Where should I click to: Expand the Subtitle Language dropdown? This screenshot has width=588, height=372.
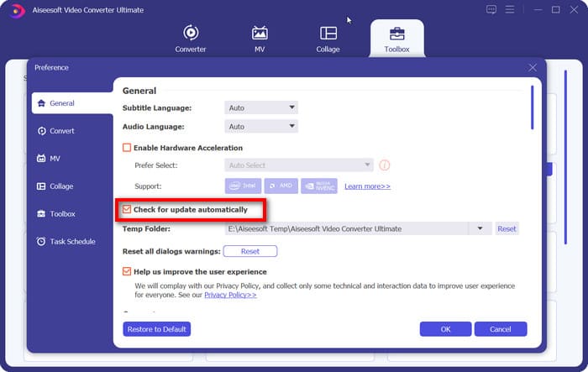[261, 107]
